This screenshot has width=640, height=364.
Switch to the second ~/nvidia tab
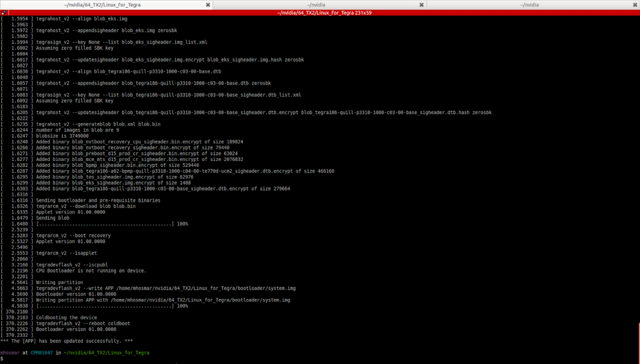319,4
